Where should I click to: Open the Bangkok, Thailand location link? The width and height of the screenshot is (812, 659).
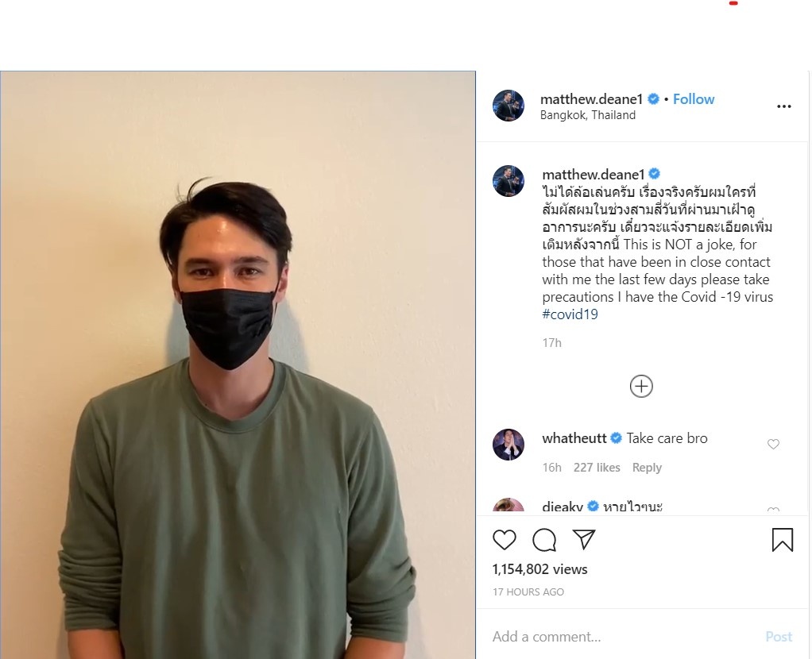coord(588,115)
